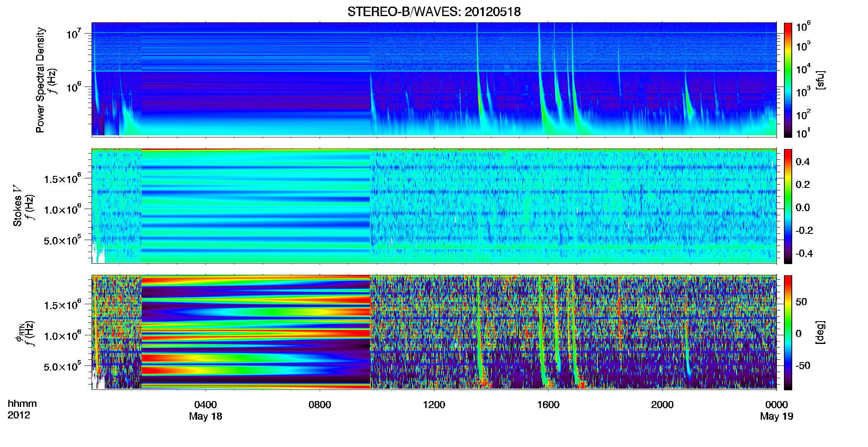Click the "[sfu]" unit label
This screenshot has width=868, height=447.
(x=820, y=80)
